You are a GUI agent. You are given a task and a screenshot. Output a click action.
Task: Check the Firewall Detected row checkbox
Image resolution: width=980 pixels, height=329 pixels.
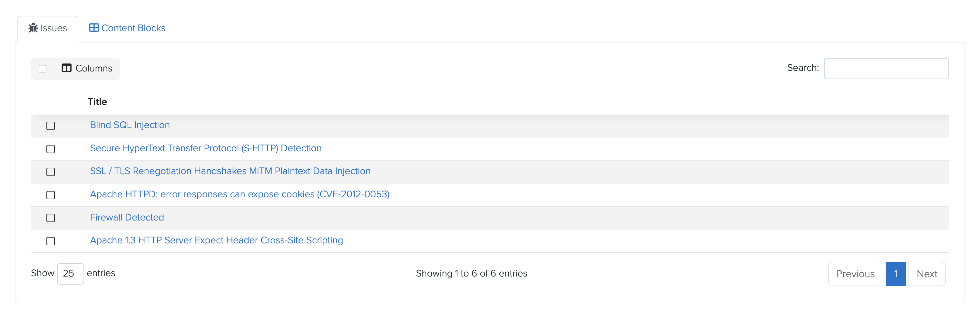[x=51, y=218]
